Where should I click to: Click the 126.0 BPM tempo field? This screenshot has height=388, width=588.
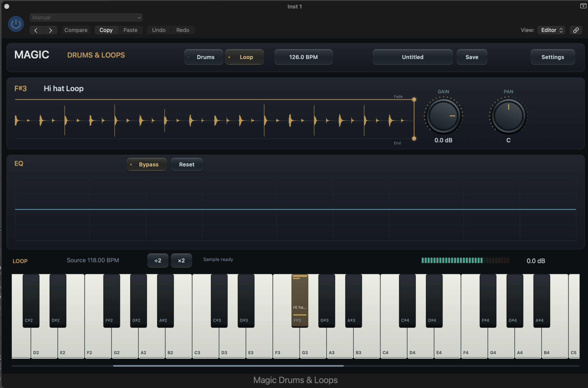[x=303, y=57]
